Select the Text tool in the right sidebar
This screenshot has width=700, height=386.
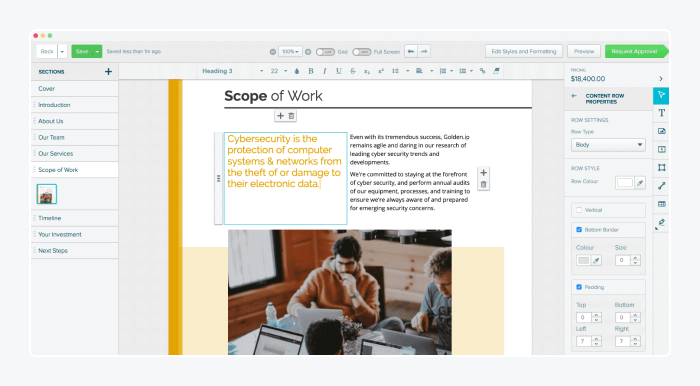(x=661, y=113)
